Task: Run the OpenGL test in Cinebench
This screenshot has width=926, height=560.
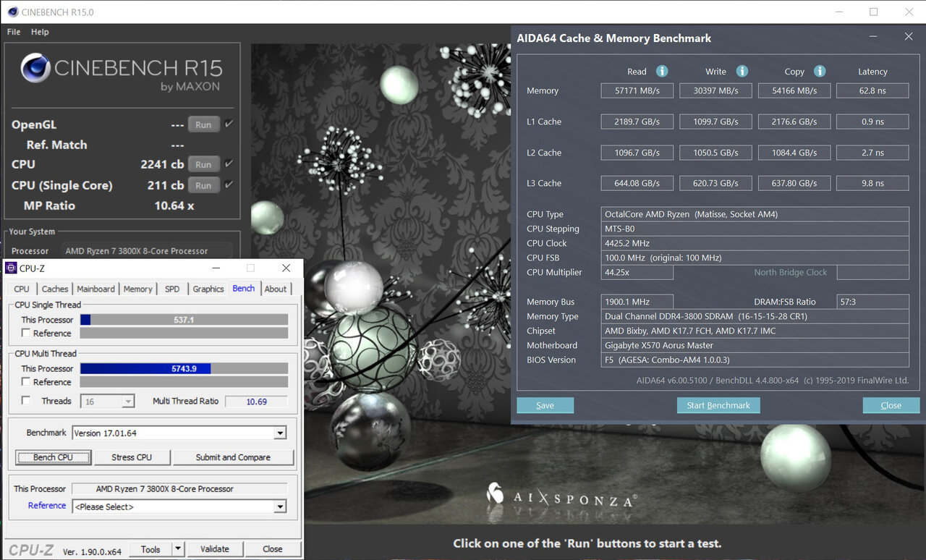Action: [x=204, y=124]
